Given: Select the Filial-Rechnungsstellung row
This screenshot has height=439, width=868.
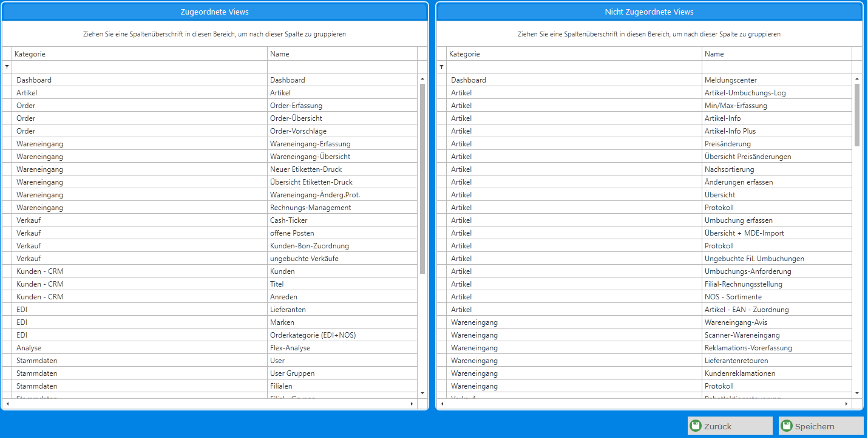Looking at the screenshot, I should tap(645, 284).
